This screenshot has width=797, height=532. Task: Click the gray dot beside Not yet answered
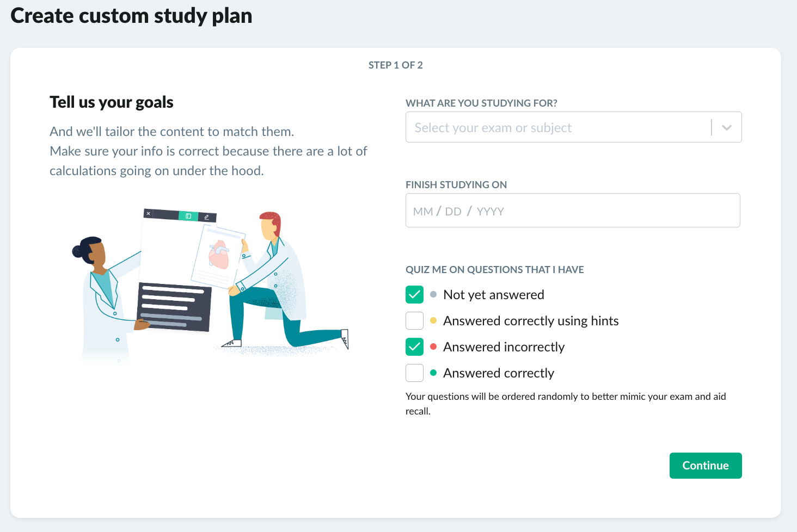(x=433, y=294)
